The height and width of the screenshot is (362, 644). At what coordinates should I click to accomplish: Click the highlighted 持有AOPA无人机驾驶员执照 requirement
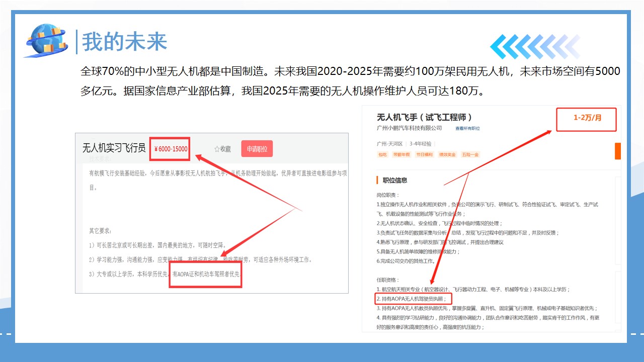[411, 299]
